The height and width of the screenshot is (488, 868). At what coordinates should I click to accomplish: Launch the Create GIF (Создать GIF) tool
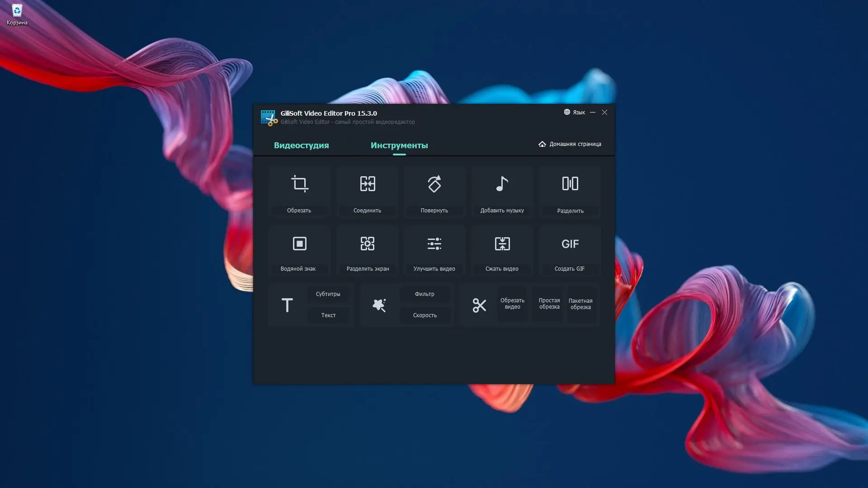[x=570, y=244]
